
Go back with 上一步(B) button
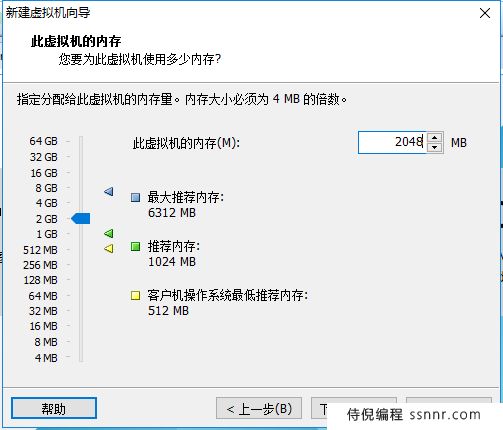(259, 408)
